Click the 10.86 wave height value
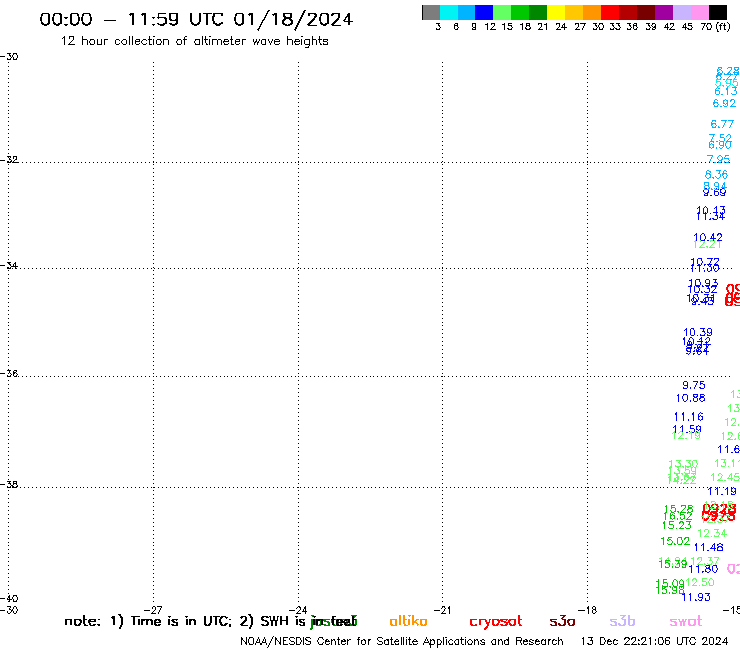 690,398
